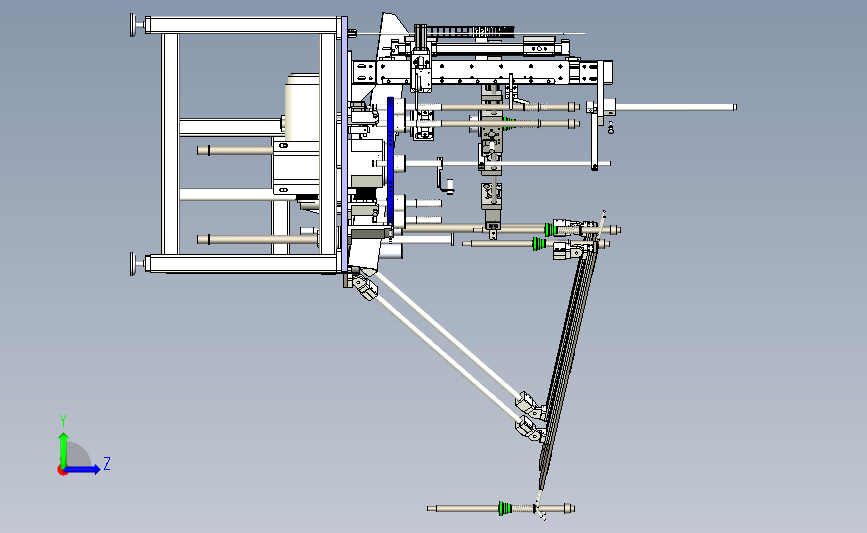This screenshot has width=867, height=533.
Task: Select the bottom horizontal beam of the frame
Action: (x=243, y=263)
